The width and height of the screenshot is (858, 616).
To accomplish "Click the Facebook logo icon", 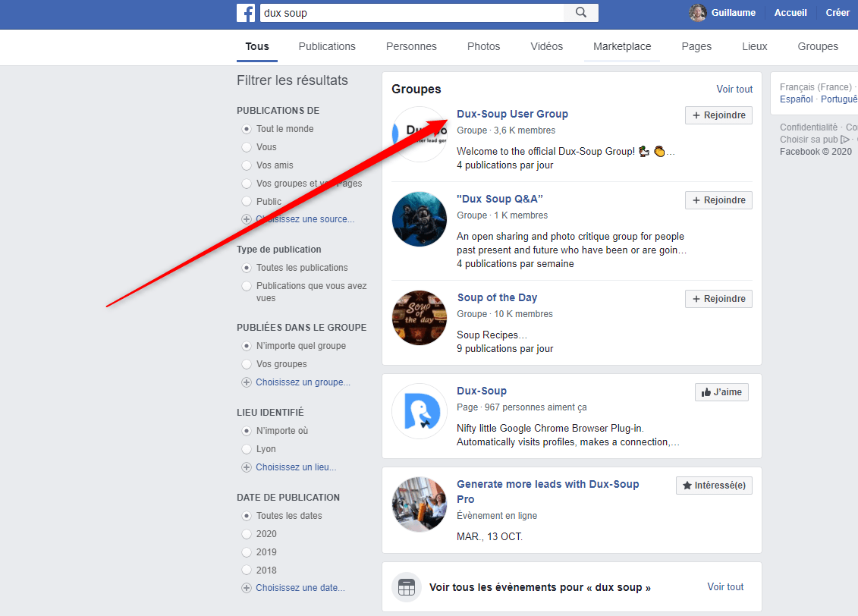I will click(x=246, y=13).
